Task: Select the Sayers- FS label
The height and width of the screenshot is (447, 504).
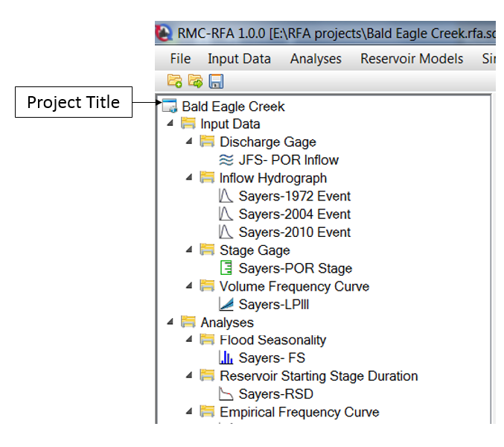Action: coord(272,358)
